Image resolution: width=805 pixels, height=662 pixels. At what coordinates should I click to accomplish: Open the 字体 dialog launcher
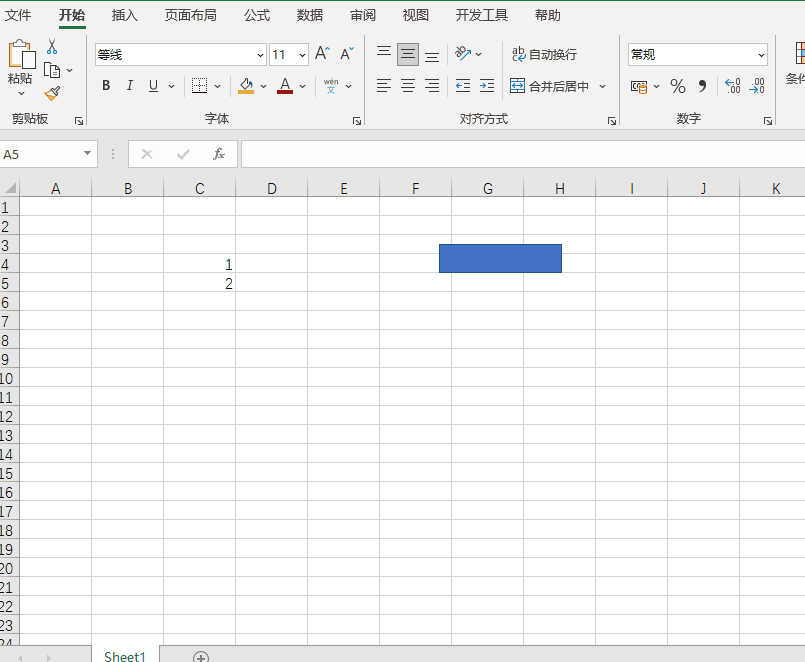tap(357, 121)
